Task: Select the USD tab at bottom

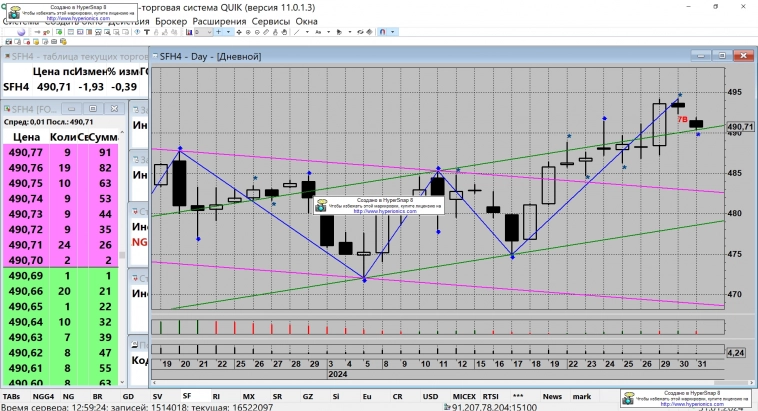Action: [431, 397]
